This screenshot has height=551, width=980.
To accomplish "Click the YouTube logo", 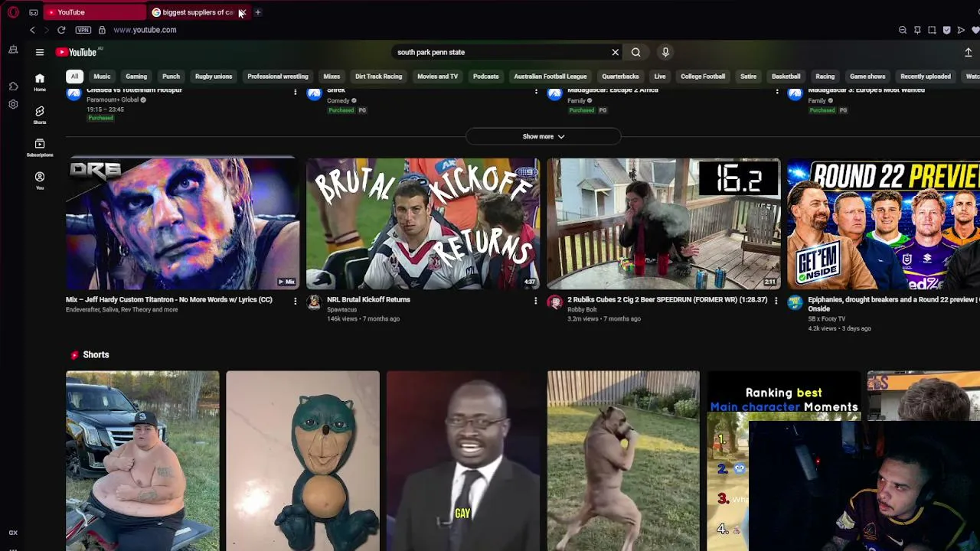I will pyautogui.click(x=77, y=52).
